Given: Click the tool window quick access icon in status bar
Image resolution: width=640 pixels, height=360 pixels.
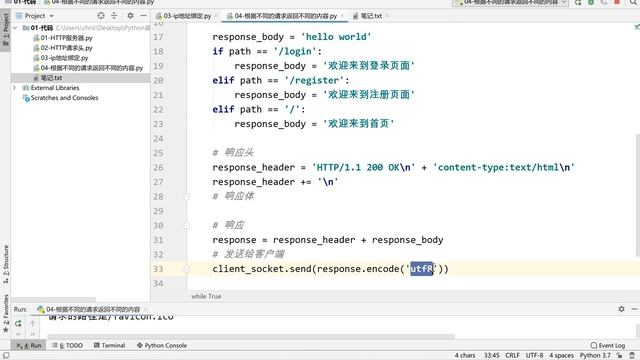Looking at the screenshot, I should click(x=6, y=356).
